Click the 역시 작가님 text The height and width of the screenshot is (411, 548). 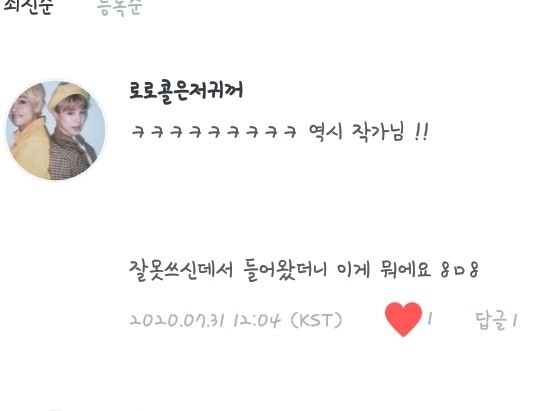tap(356, 132)
